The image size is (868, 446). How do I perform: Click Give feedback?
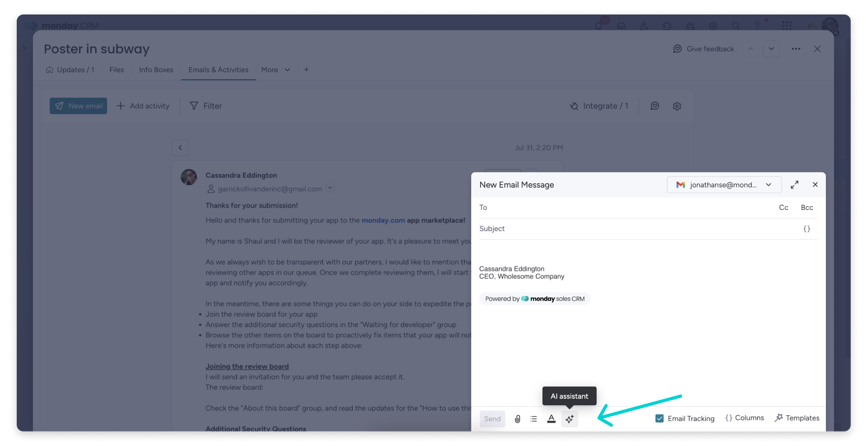click(x=703, y=49)
